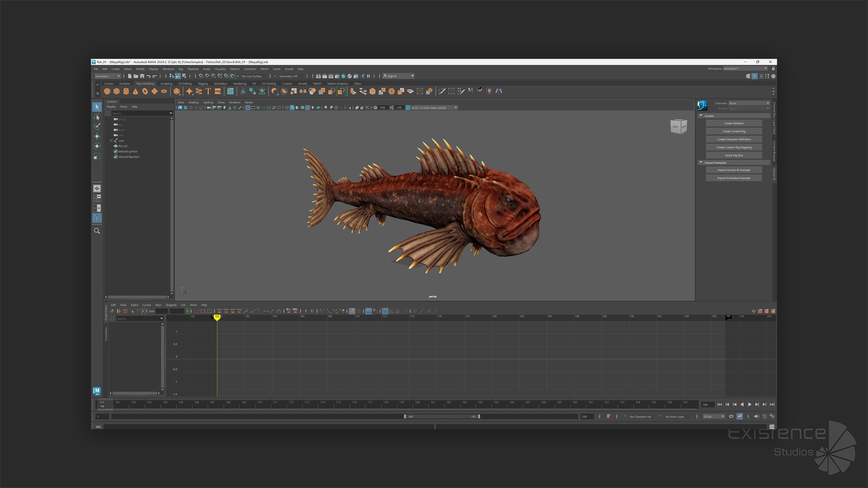
Task: Toggle loop playback mode button
Action: tap(731, 417)
